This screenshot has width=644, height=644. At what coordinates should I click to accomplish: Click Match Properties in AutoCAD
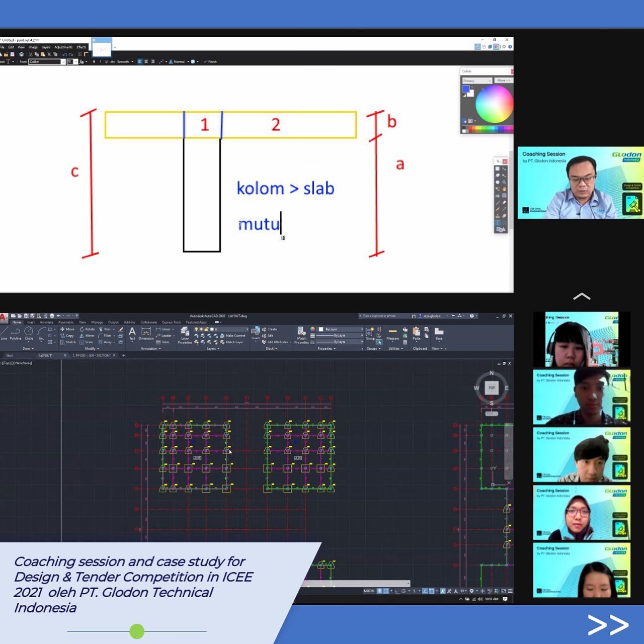pyautogui.click(x=301, y=335)
